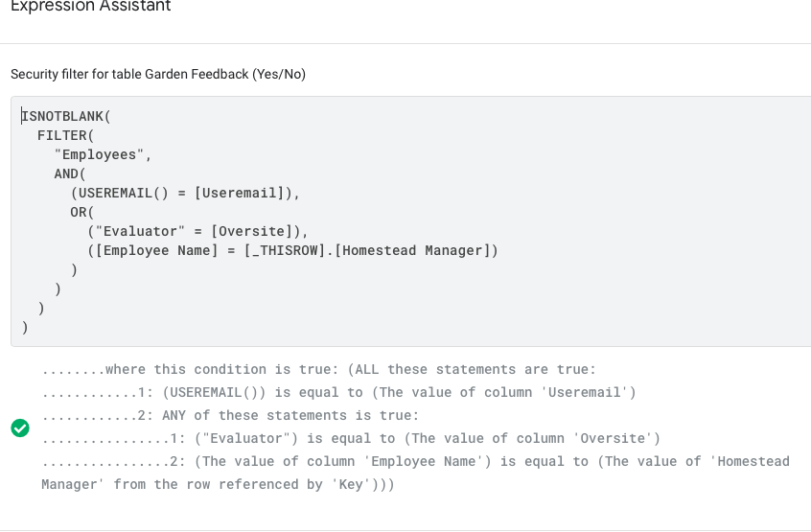Click USEREMAIL() in the expression editor
The image size is (811, 532).
(120, 193)
